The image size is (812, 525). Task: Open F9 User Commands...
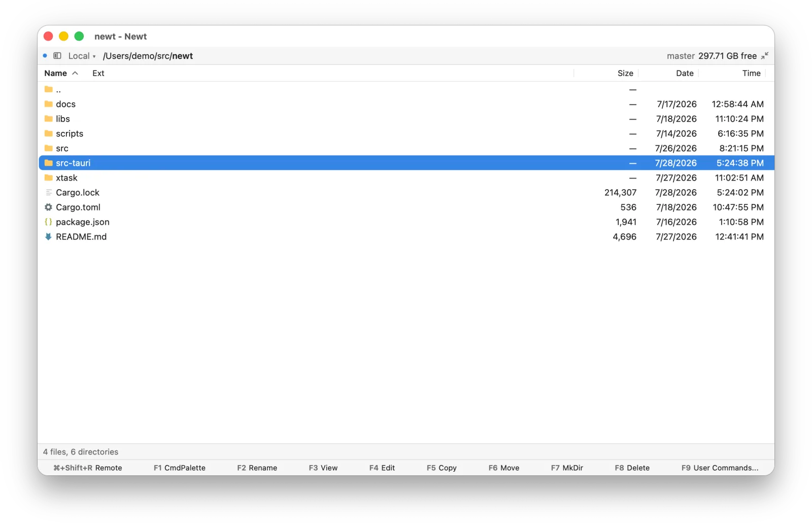pyautogui.click(x=720, y=468)
